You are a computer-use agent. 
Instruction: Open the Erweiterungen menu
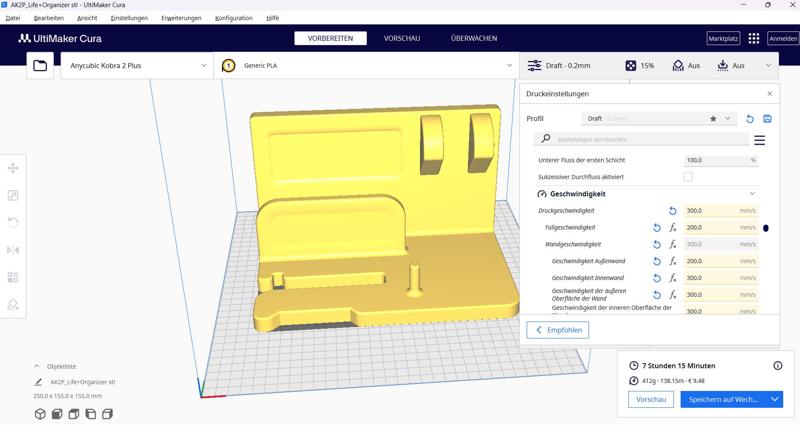point(181,18)
